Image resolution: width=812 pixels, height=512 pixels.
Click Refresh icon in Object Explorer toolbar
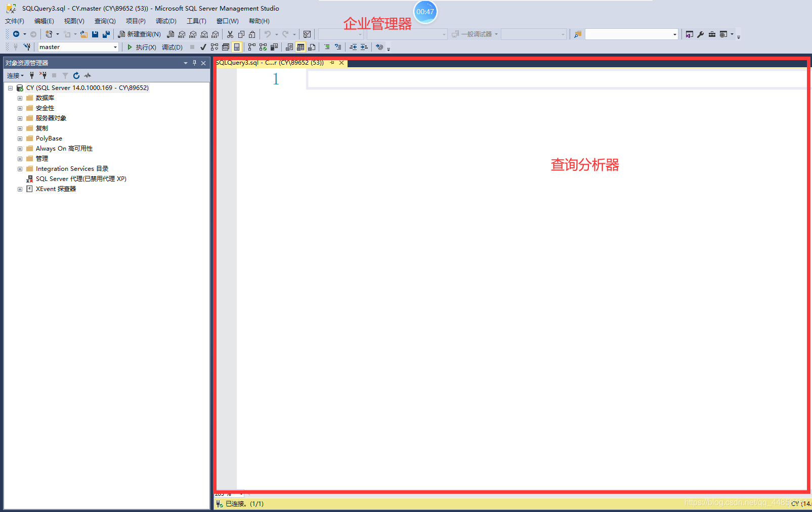click(76, 75)
